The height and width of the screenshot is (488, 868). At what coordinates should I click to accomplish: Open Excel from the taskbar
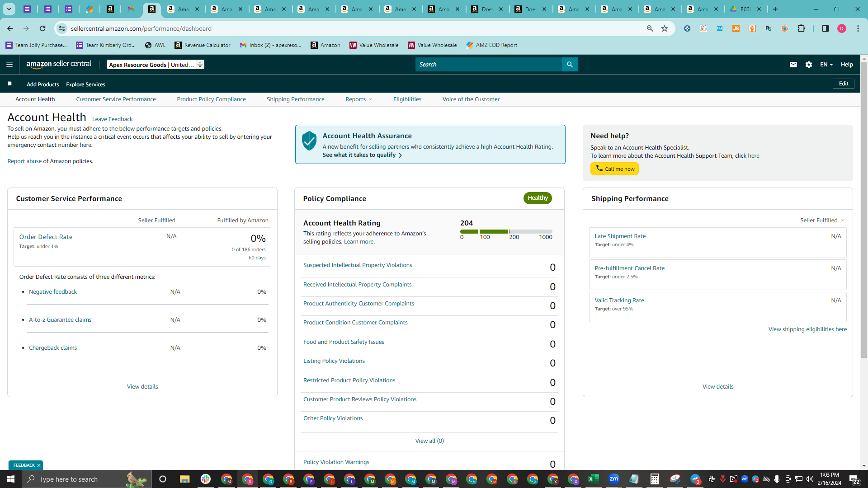593,479
